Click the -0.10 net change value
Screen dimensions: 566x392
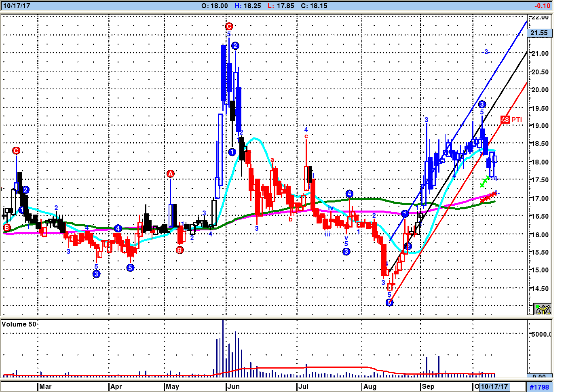(x=542, y=6)
